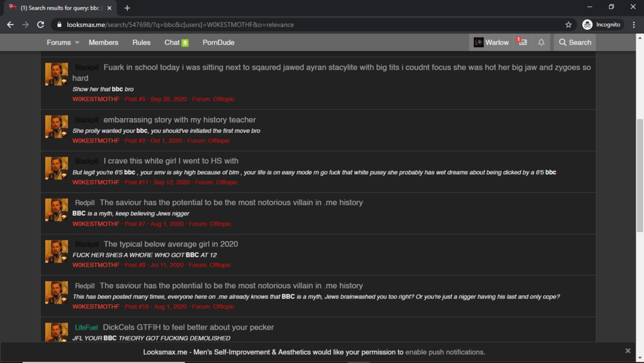Image resolution: width=644 pixels, height=363 pixels.
Task: Go forward using browser forward arrow
Action: pyautogui.click(x=26, y=25)
